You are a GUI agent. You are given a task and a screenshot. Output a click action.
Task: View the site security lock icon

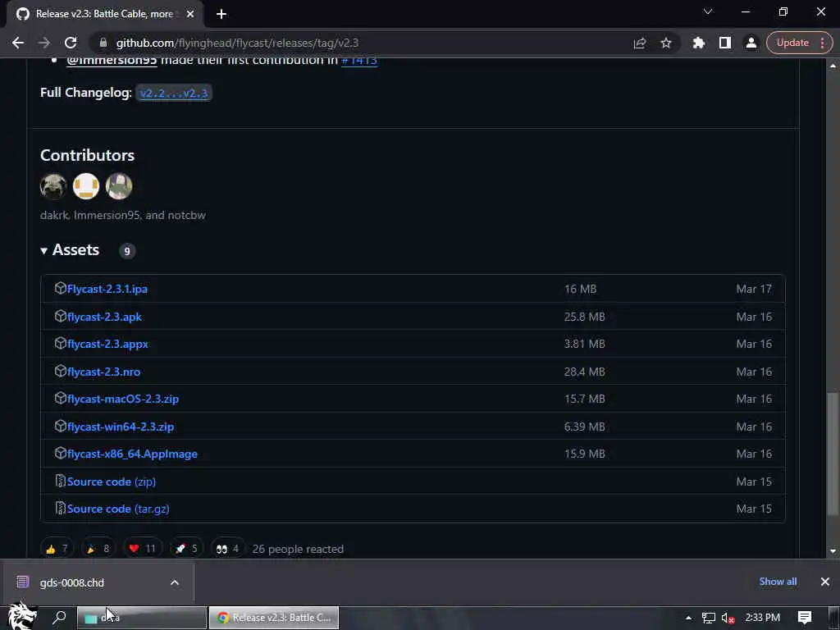tap(104, 43)
